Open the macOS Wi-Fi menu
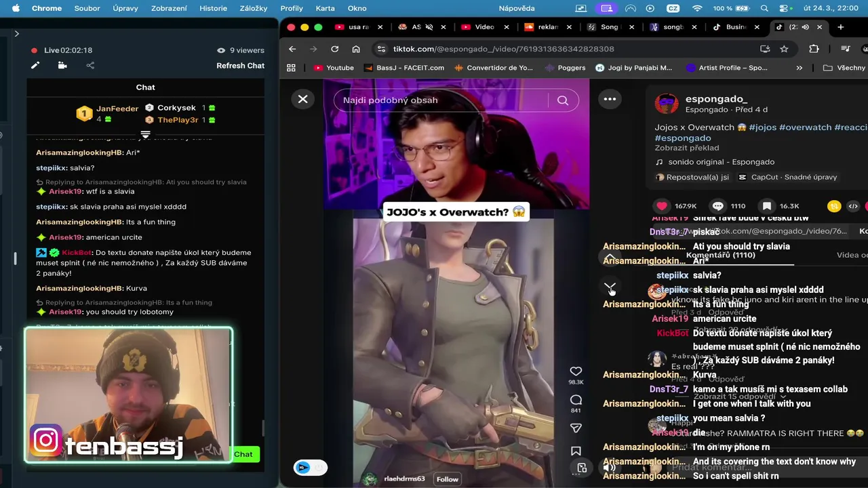This screenshot has width=868, height=488. 697,8
